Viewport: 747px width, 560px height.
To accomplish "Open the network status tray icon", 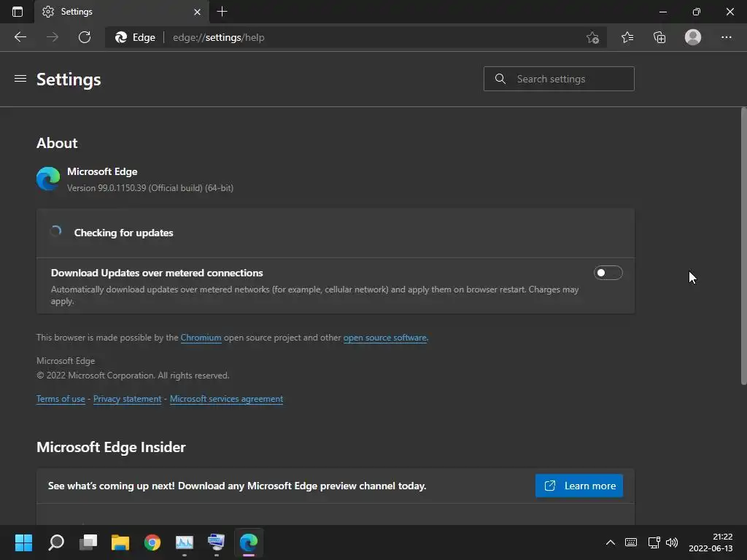I will tap(654, 542).
